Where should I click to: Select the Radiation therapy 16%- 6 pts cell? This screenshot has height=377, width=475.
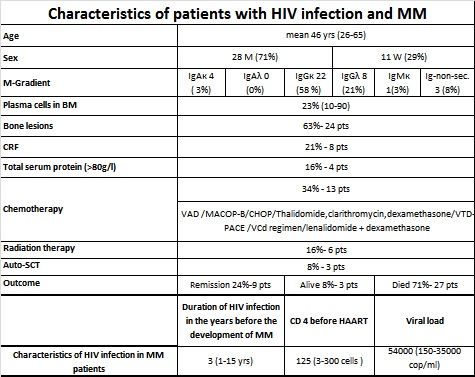pyautogui.click(x=326, y=250)
